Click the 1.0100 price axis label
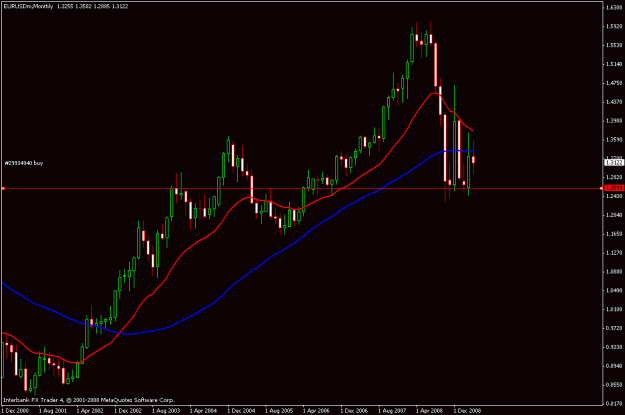Screen dimensions: 625x415 615,309
